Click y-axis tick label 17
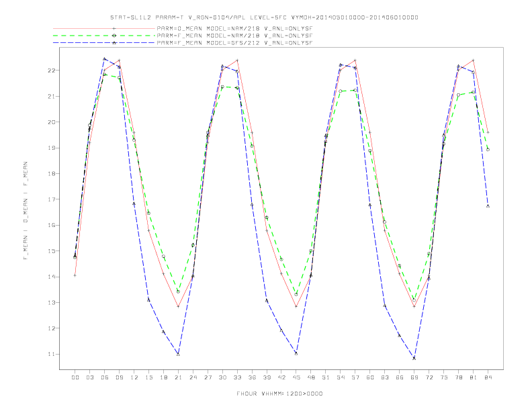Image resolution: width=532 pixels, height=411 pixels. pos(51,199)
